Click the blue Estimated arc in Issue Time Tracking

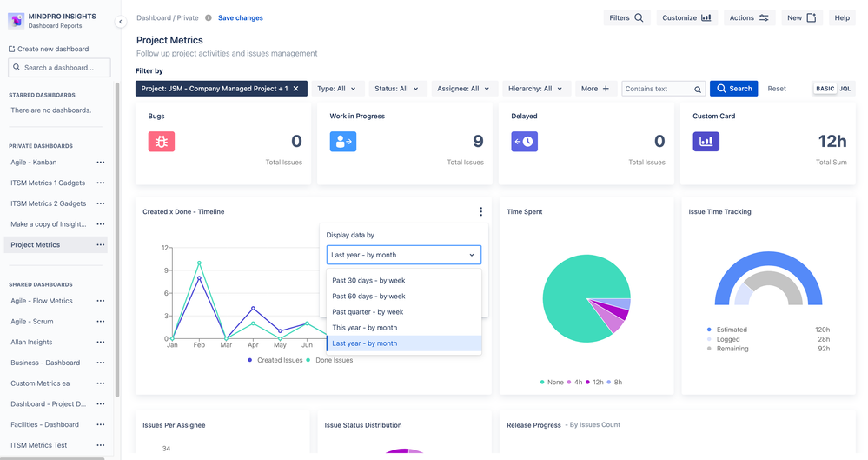[x=768, y=259]
